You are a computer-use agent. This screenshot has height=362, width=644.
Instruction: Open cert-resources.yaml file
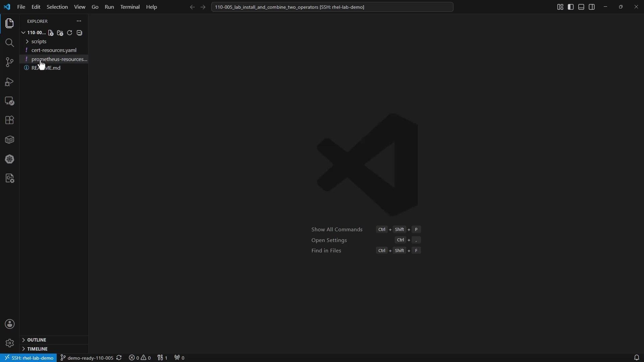tap(54, 50)
